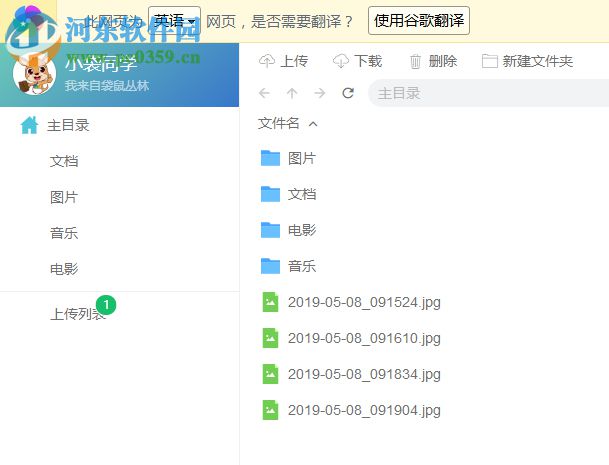Viewport: 609px width, 465px height.
Task: Select the file name 2019-05-08_091524.jpg
Action: coord(364,302)
